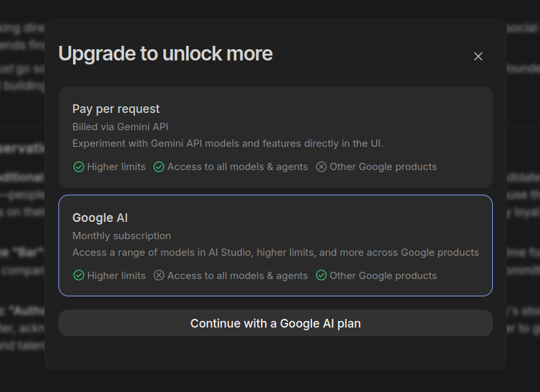Click crossed circle beside Access to all models in Google AI card
This screenshot has height=392, width=540.
coord(159,276)
